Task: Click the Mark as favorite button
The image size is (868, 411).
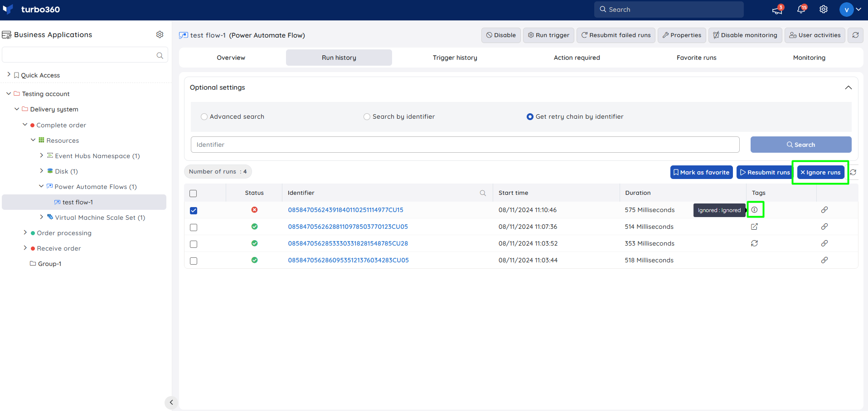Action: tap(701, 172)
